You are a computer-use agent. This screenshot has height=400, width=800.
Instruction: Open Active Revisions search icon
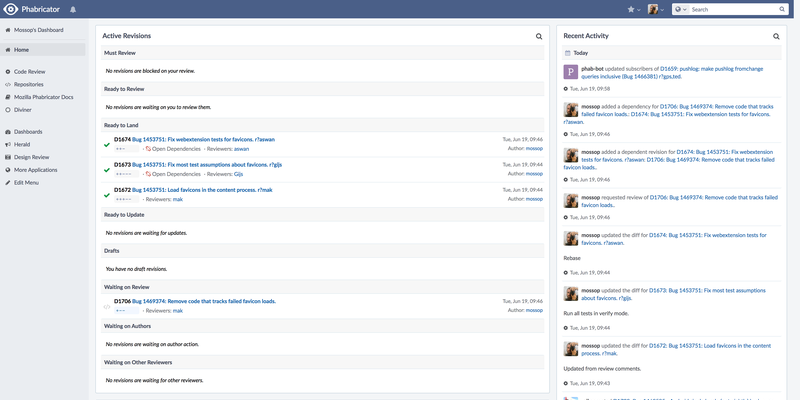(539, 36)
